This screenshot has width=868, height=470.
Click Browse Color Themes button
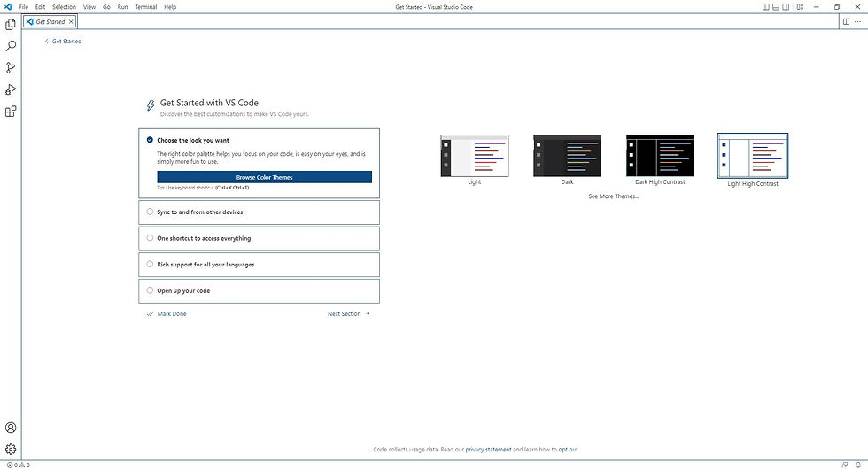[265, 177]
